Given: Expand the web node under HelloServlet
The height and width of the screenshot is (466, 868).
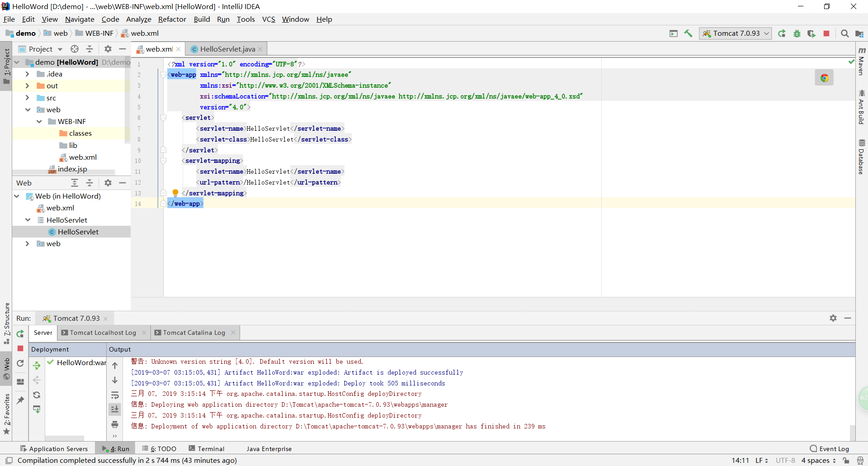Looking at the screenshot, I should tap(27, 243).
